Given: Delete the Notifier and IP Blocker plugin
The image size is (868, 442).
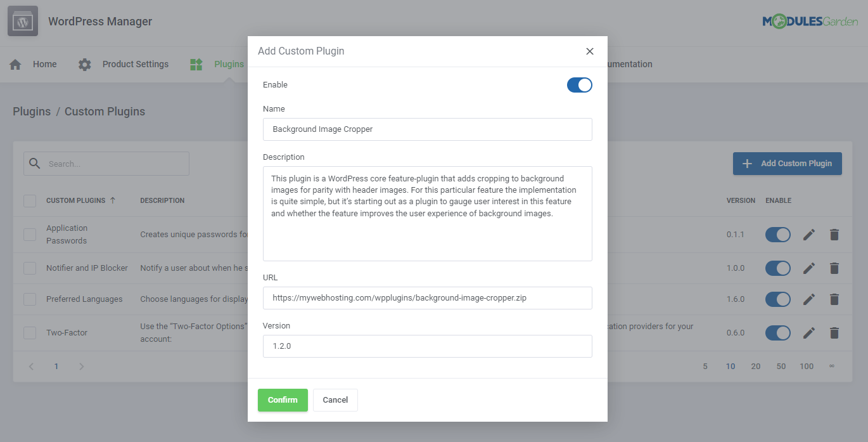Looking at the screenshot, I should pyautogui.click(x=834, y=268).
